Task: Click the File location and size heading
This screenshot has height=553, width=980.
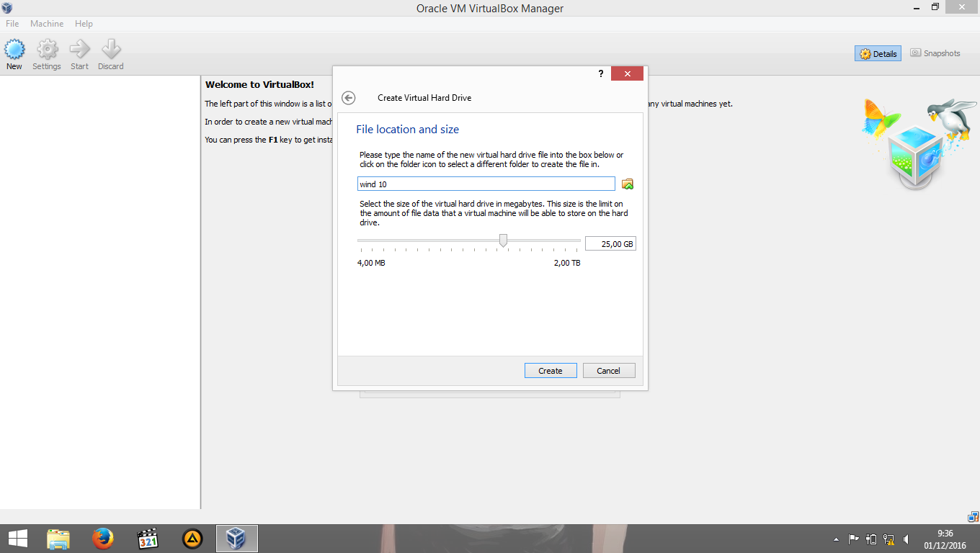Action: pos(407,130)
